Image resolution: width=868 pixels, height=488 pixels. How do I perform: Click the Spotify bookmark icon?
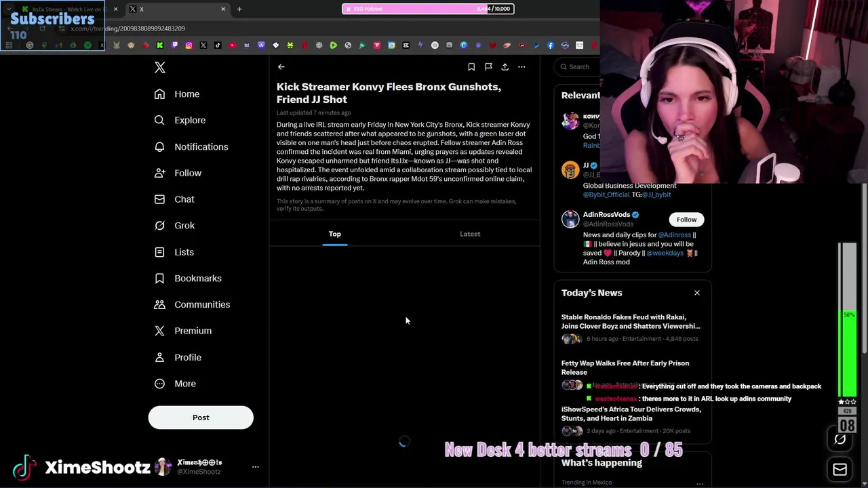click(87, 45)
